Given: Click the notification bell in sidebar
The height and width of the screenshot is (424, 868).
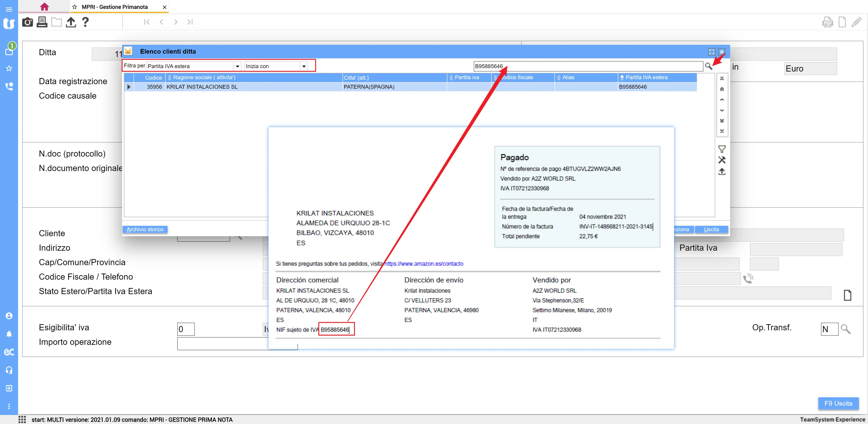Looking at the screenshot, I should pyautogui.click(x=9, y=334).
